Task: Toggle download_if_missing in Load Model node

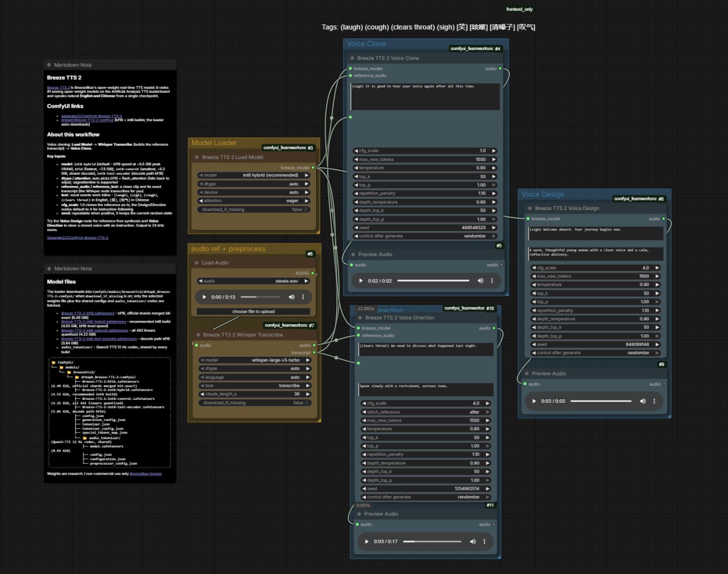Action: coord(254,209)
